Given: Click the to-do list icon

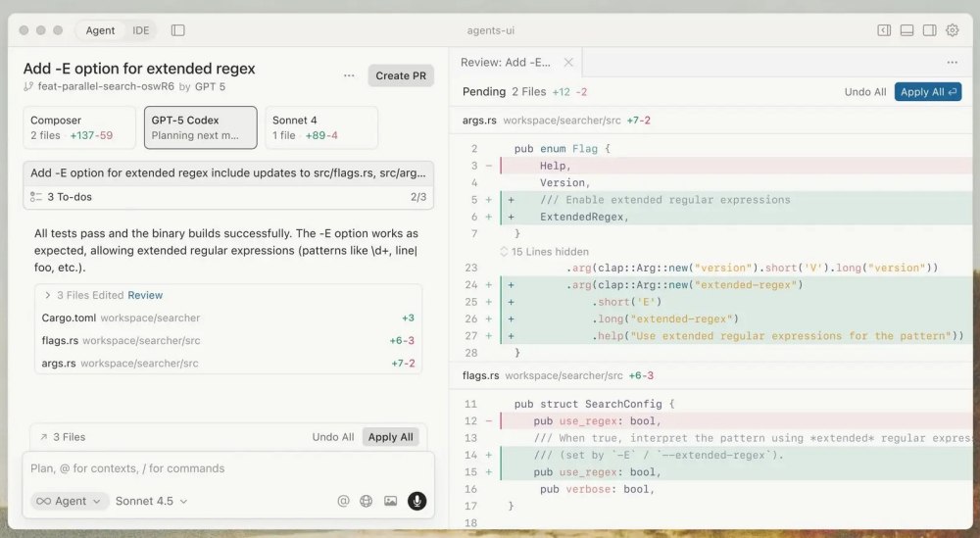Looking at the screenshot, I should [36, 197].
